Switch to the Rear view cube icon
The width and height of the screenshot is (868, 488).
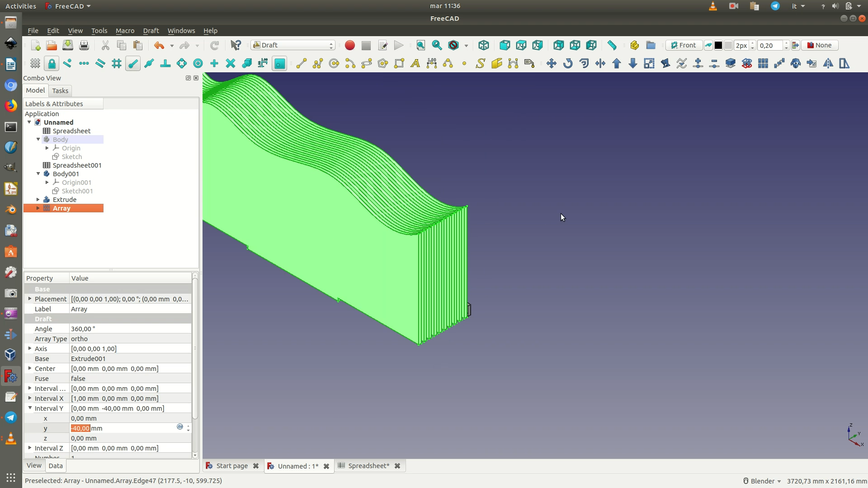(x=558, y=45)
